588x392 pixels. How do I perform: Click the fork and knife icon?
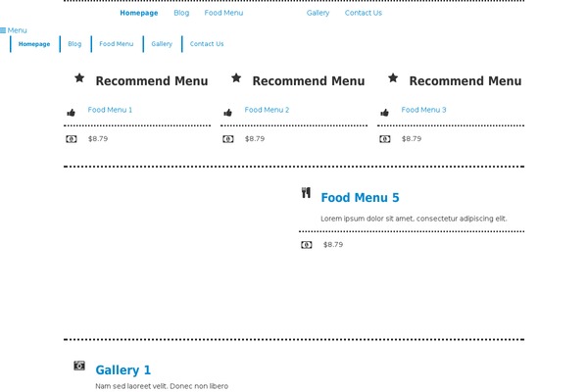click(x=306, y=194)
